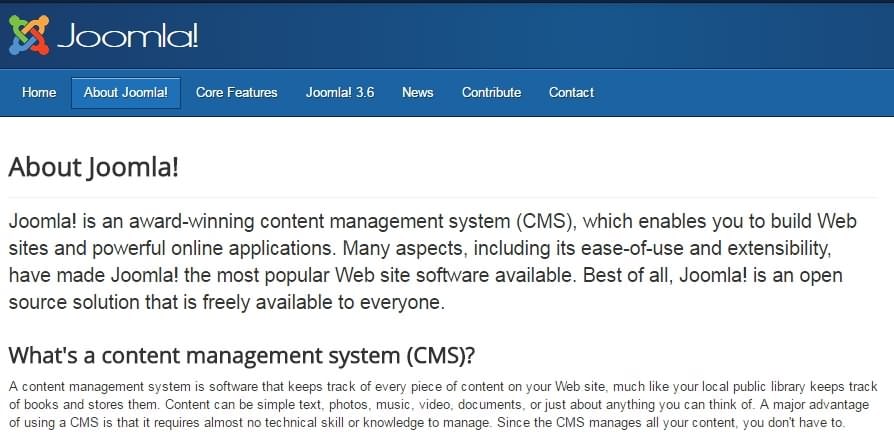
Task: Click the text "award-winning content management system (CMS)"
Action: pos(351,222)
